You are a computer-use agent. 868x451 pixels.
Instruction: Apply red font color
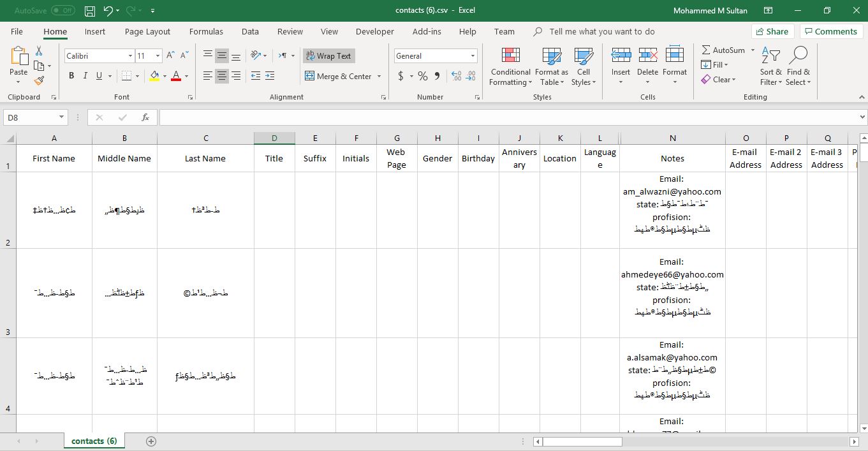pyautogui.click(x=176, y=76)
